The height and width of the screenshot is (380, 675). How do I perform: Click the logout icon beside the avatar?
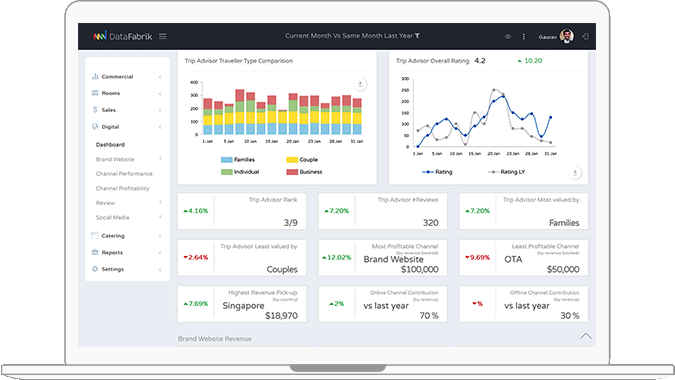click(585, 37)
